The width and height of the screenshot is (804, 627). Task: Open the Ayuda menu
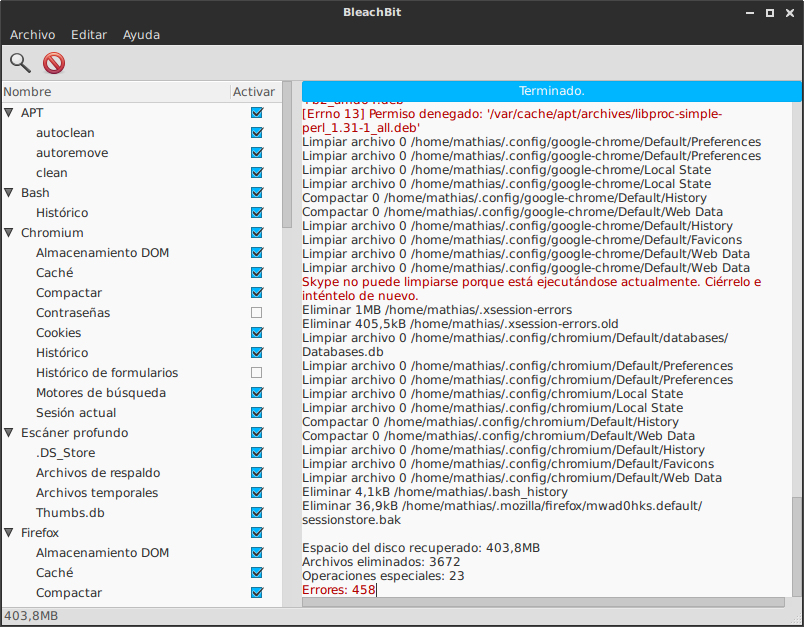coord(141,34)
